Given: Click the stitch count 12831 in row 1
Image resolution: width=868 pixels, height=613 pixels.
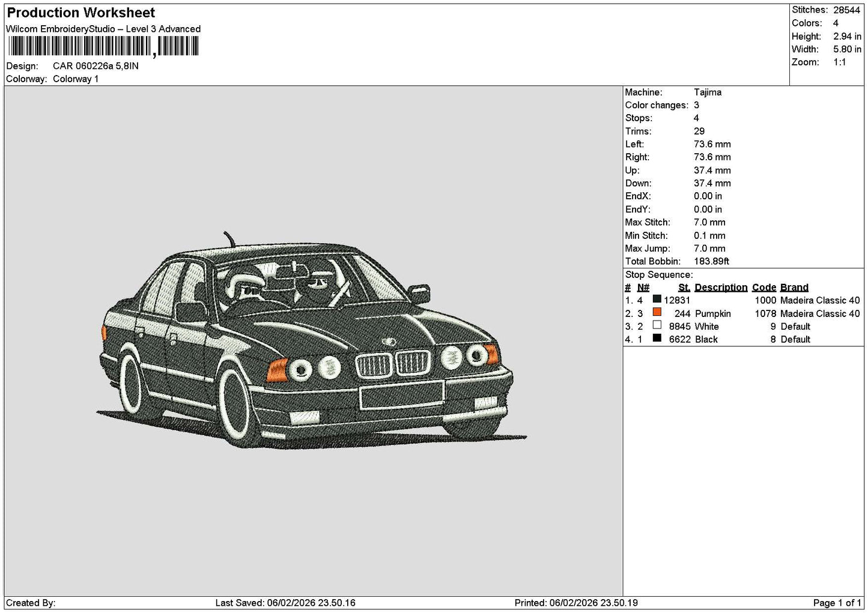Looking at the screenshot, I should [677, 300].
